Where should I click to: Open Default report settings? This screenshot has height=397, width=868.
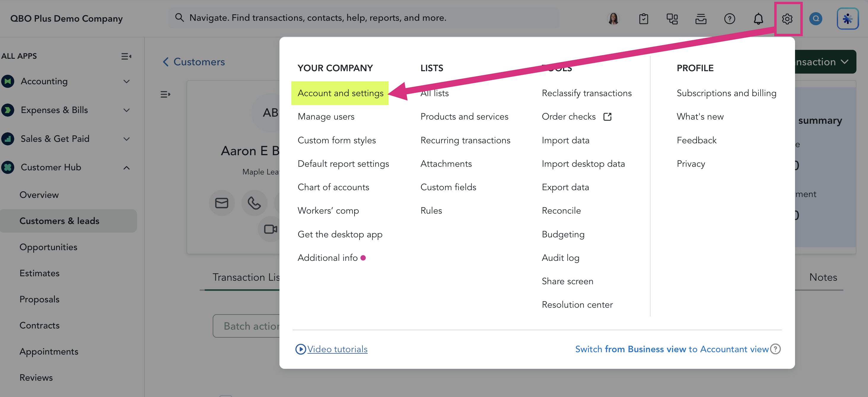343,164
